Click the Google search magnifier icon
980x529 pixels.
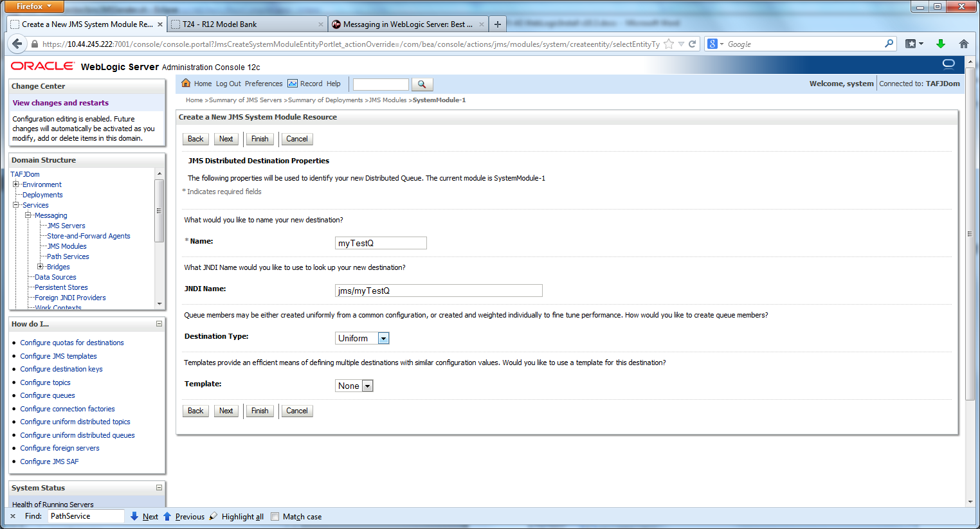[889, 44]
